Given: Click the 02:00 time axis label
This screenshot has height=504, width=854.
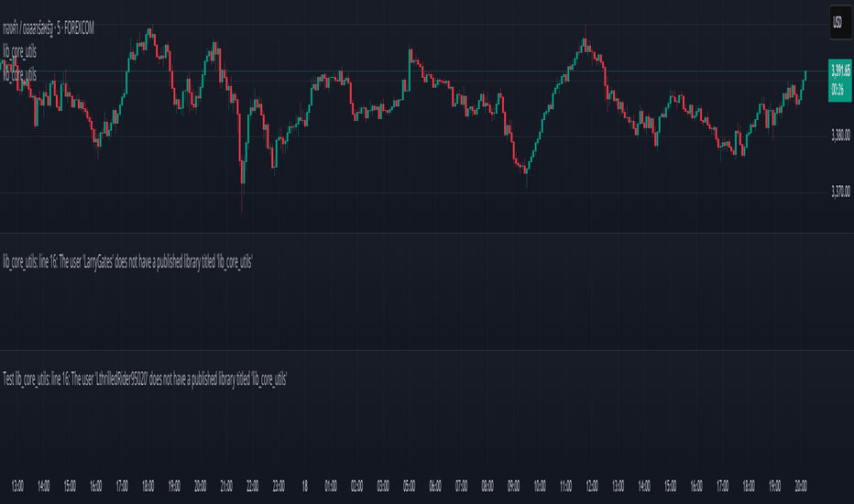Looking at the screenshot, I should (x=356, y=486).
